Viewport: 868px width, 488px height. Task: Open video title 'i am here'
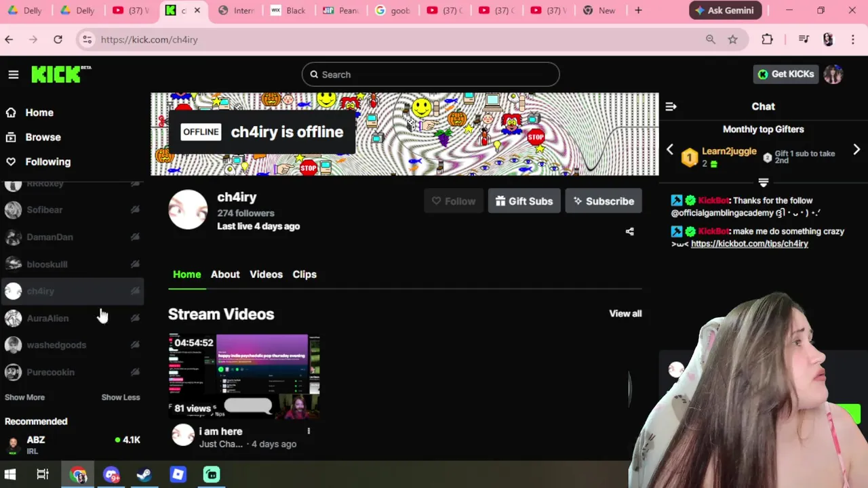(x=220, y=431)
